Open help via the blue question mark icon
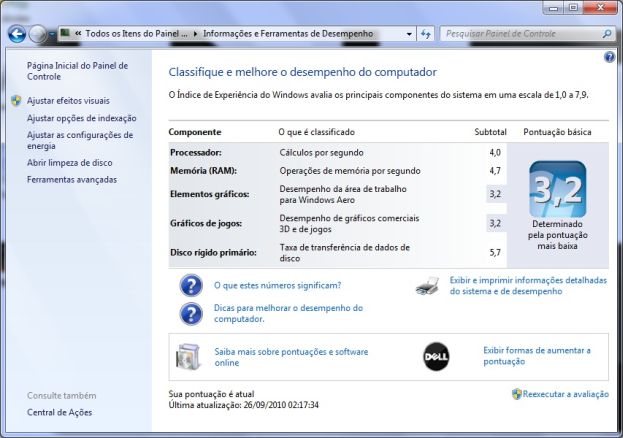623x438 pixels. pos(609,57)
